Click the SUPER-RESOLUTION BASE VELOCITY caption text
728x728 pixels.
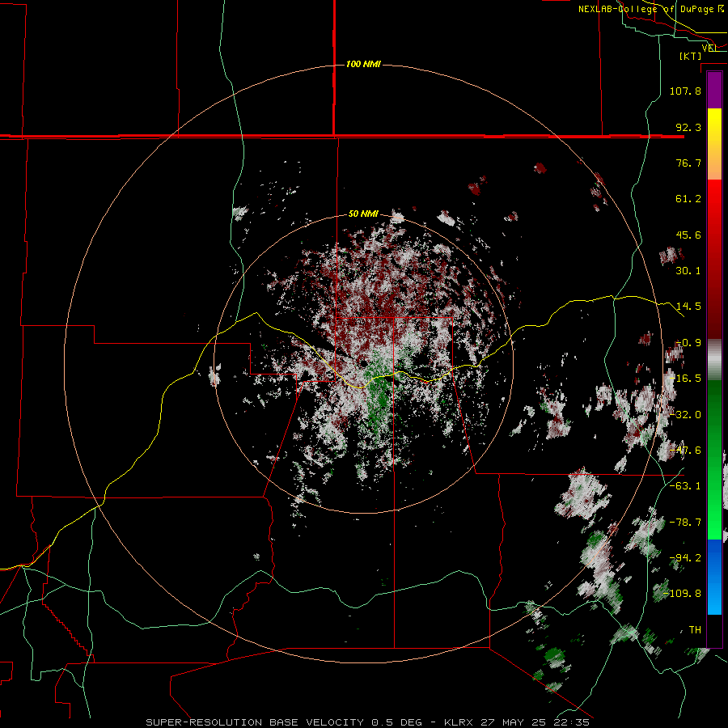click(x=255, y=722)
